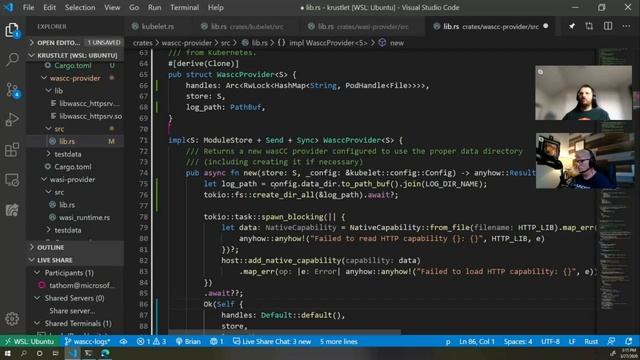Click the Open Changes compare icon
Screen dimensions: 640x360
[589, 26]
